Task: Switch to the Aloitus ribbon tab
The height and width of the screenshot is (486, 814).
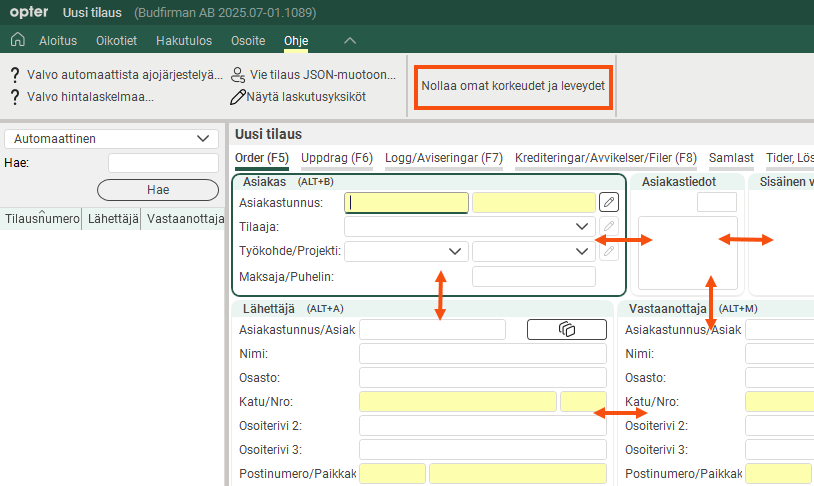Action: [58, 41]
